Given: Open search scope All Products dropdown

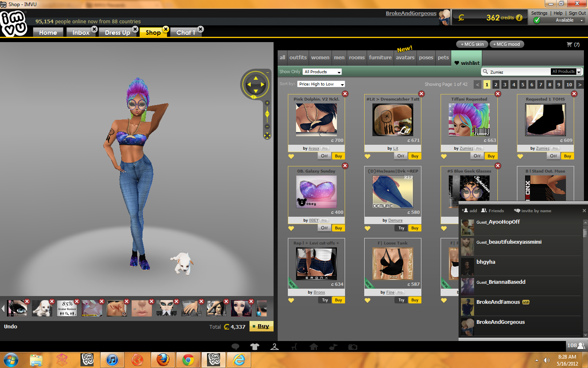Looking at the screenshot, I should (566, 72).
